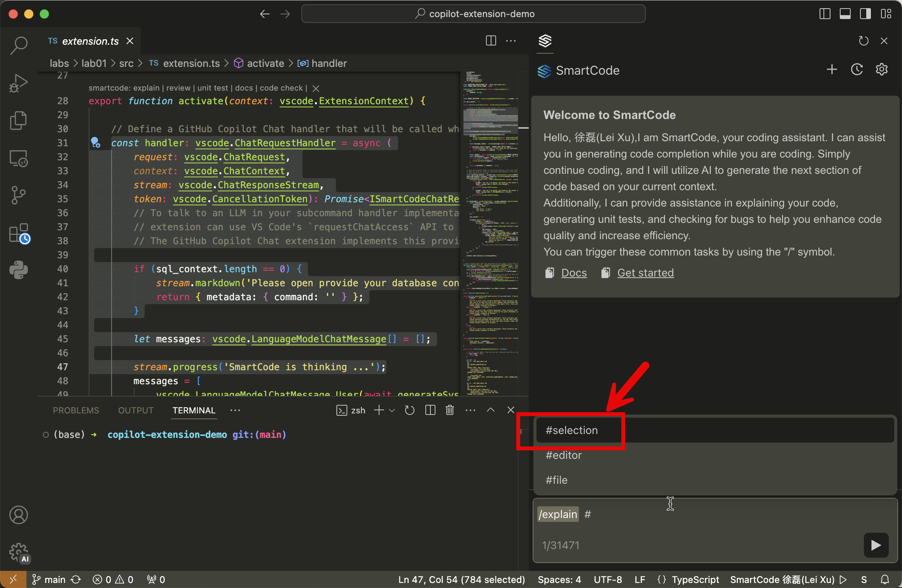Refresh the SmartCode panel

tap(864, 41)
